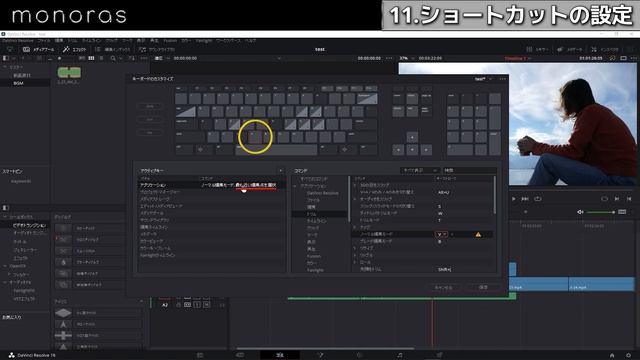The height and width of the screenshot is (360, 640).
Task: Remove the V shortcut chip from ノーマル編集モード
Action: click(x=444, y=234)
